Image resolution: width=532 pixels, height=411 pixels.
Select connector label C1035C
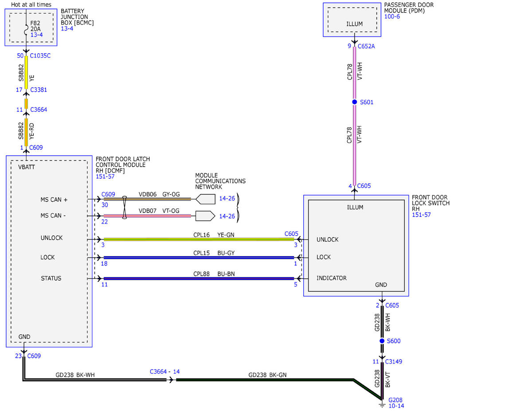pos(40,56)
